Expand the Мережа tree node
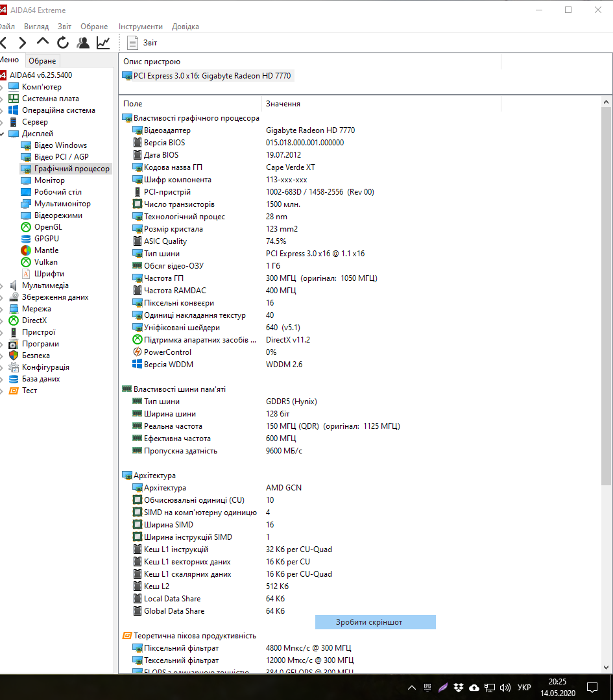This screenshot has width=613, height=700. (x=2, y=309)
